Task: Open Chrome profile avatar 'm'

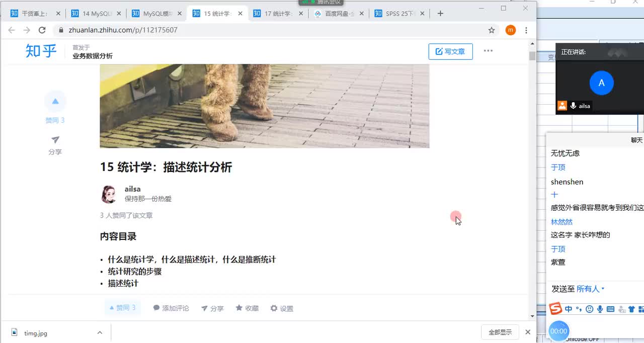Action: point(511,30)
